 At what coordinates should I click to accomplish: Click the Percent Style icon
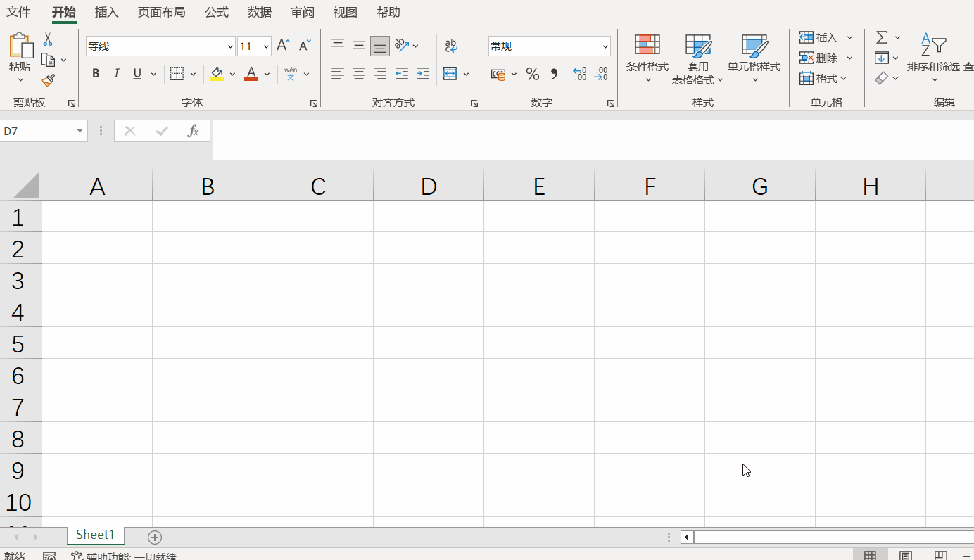pos(533,74)
